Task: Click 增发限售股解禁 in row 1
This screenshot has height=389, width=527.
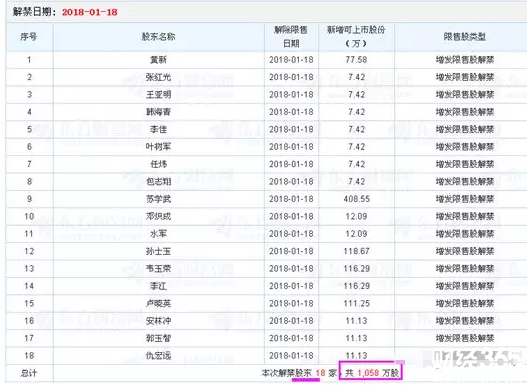Action: point(465,60)
